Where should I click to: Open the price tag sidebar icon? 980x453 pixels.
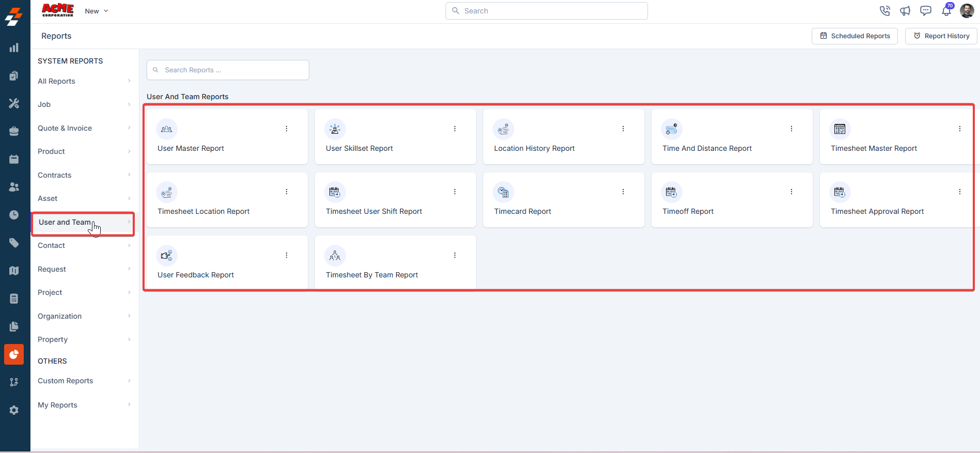(14, 243)
